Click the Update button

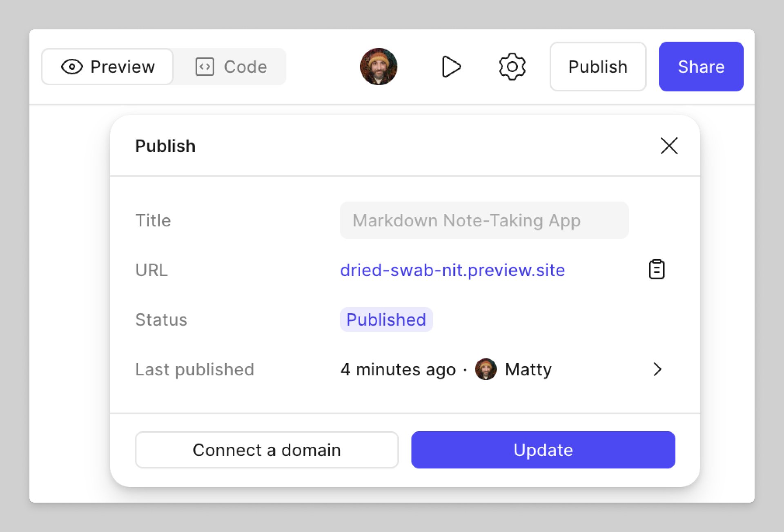point(543,450)
